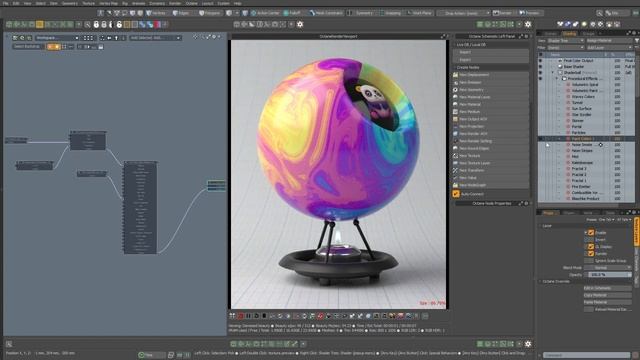Open the Render menu
Viewport: 640px width, 360px height.
click(175, 3)
